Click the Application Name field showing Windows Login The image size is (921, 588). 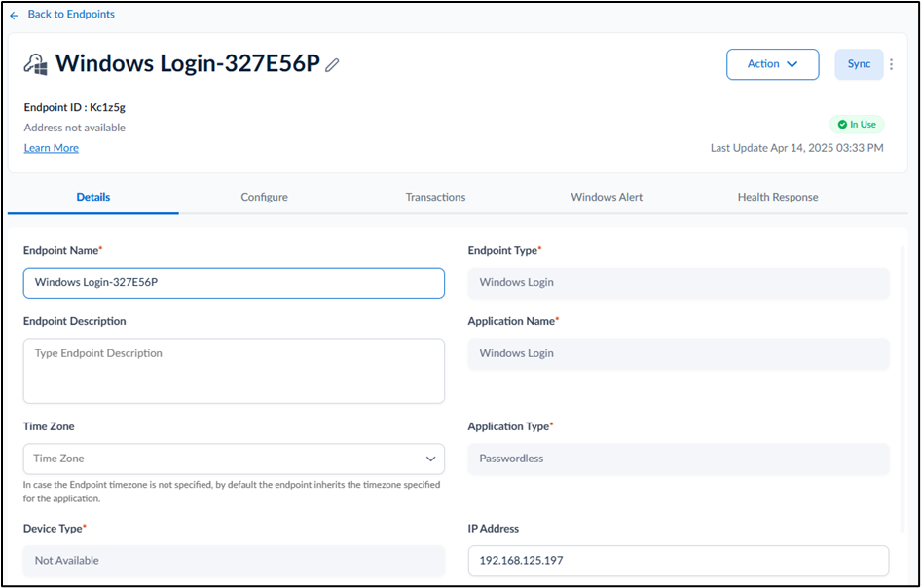point(679,353)
